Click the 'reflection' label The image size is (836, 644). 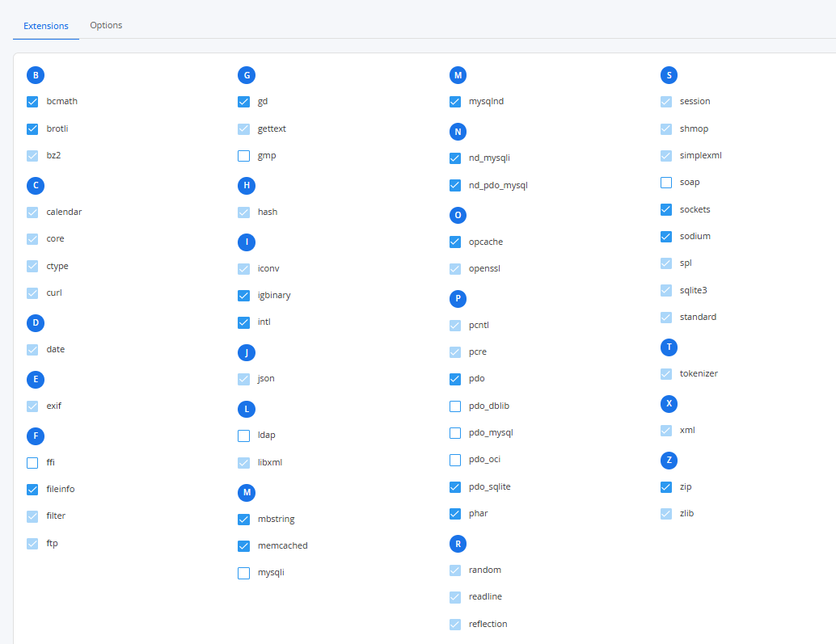point(488,624)
